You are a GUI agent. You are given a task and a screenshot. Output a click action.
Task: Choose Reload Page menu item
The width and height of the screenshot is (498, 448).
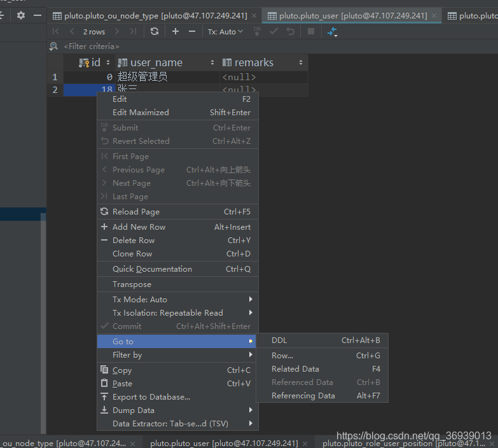click(178, 212)
